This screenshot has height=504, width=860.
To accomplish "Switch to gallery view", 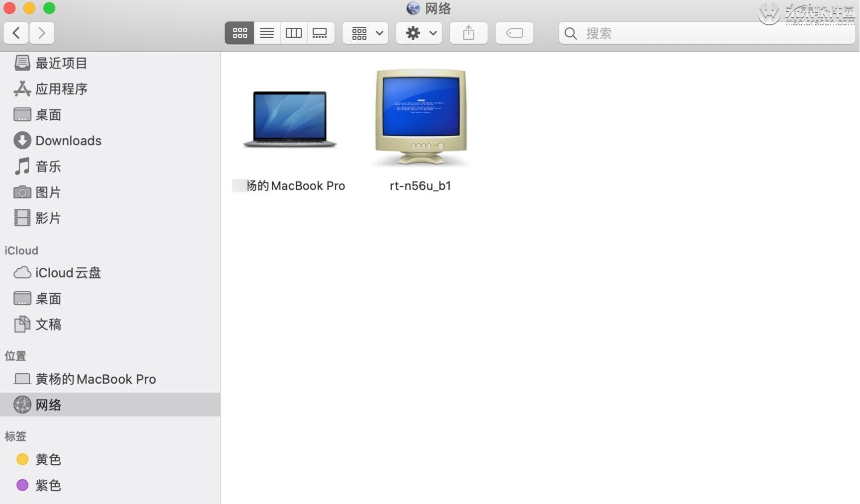I will pyautogui.click(x=320, y=33).
